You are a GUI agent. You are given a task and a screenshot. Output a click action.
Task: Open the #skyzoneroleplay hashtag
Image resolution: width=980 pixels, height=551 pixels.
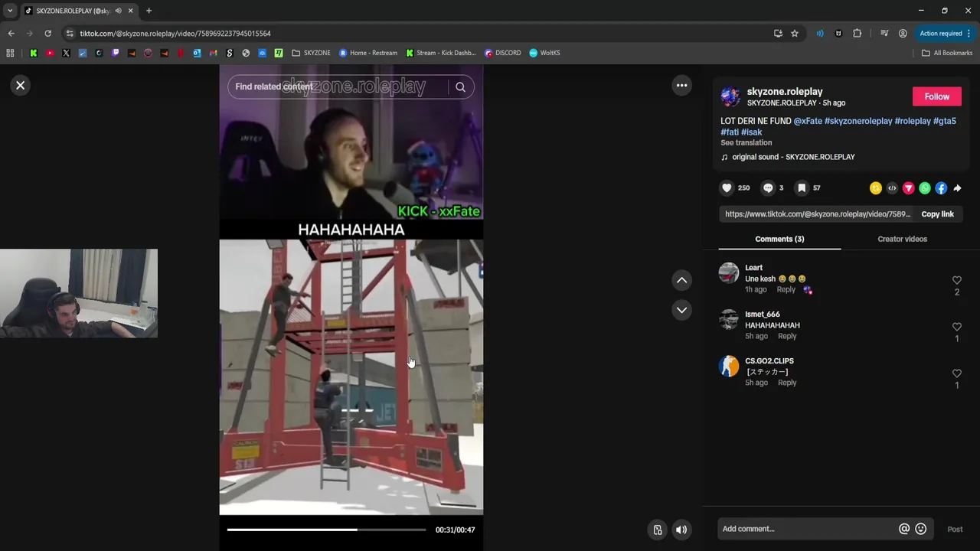(x=858, y=121)
